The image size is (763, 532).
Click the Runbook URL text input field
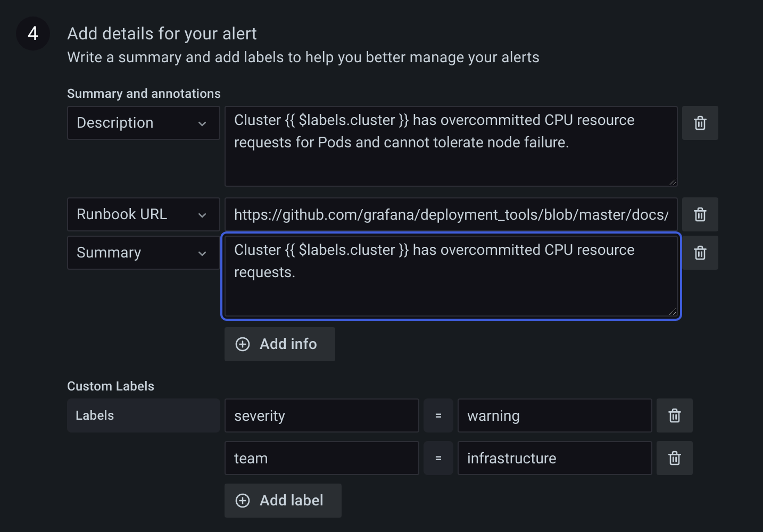point(451,214)
